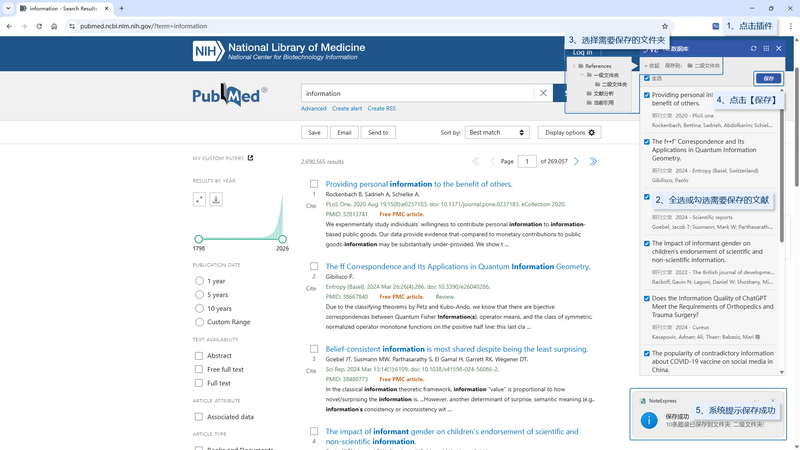Jump to the first results page
This screenshot has width=800, height=450.
click(476, 161)
